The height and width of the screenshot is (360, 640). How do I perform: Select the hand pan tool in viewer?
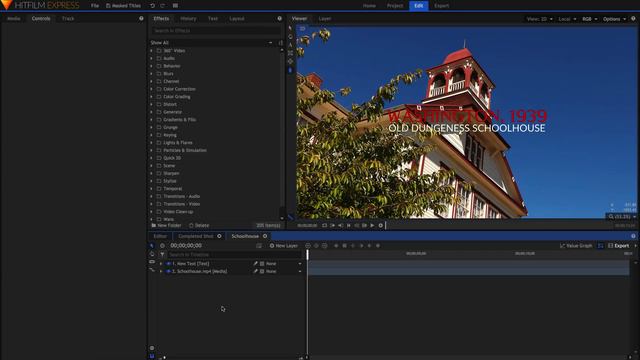[290, 36]
